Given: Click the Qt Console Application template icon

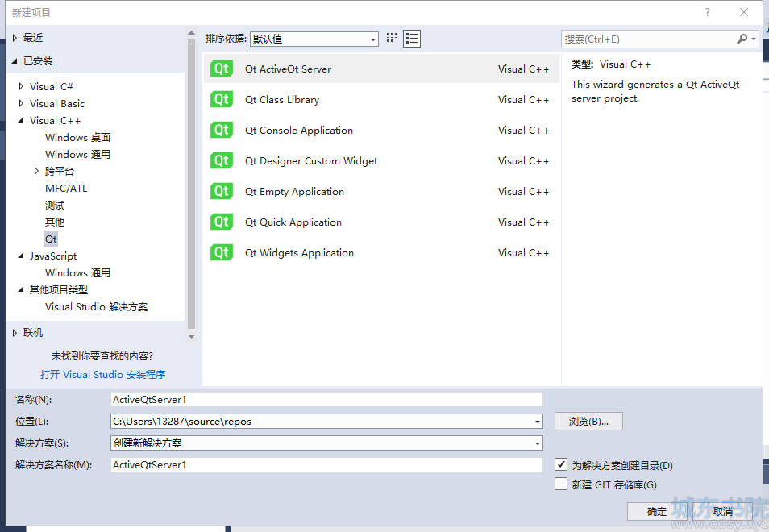Looking at the screenshot, I should (221, 130).
